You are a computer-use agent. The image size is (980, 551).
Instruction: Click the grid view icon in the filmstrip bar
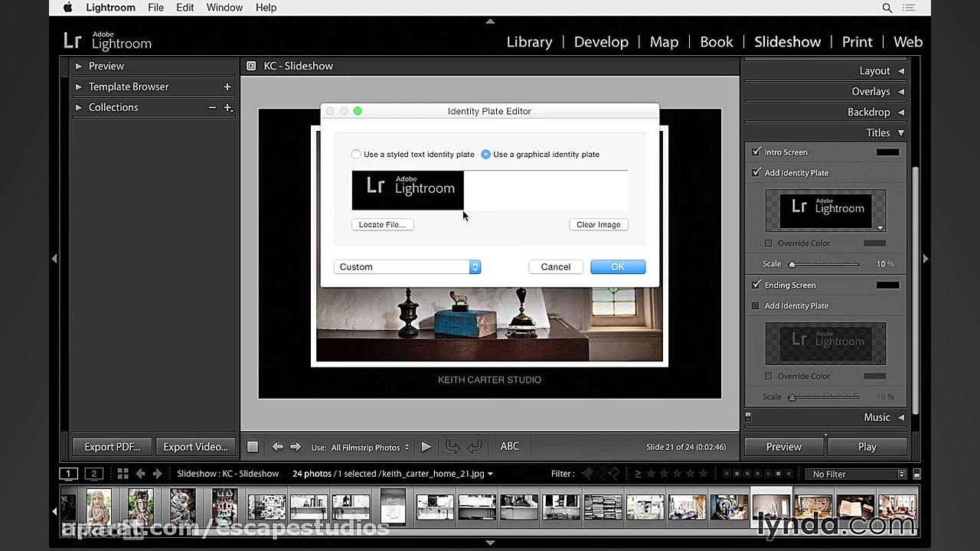[x=122, y=474]
